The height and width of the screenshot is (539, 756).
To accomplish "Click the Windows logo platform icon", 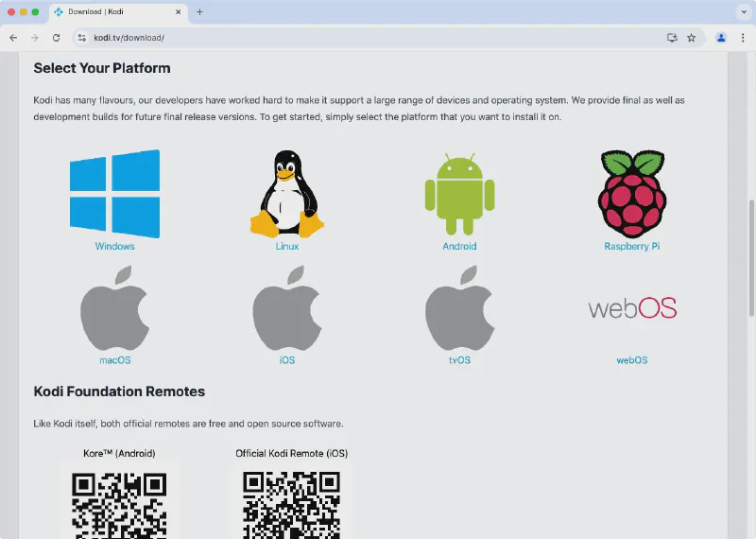I will tap(114, 194).
